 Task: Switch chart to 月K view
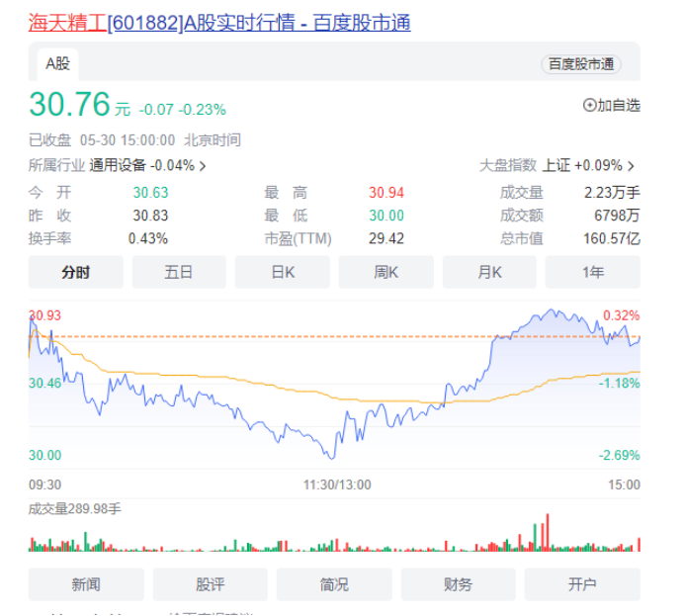tap(489, 272)
